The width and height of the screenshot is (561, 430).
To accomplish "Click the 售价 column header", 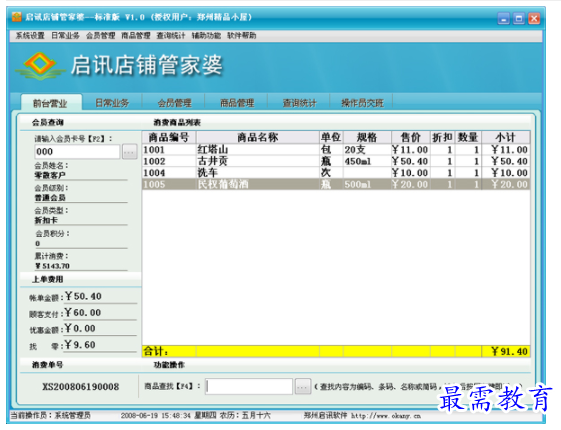I will coord(411,137).
